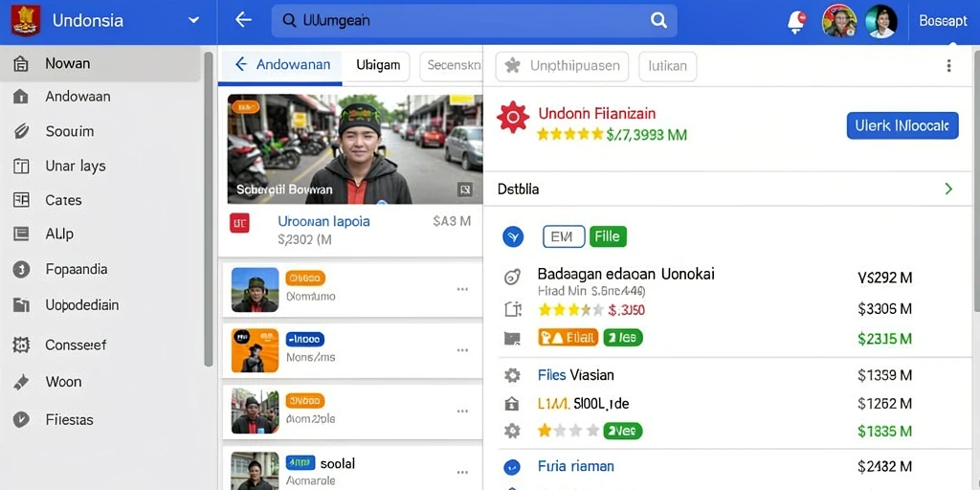Viewport: 980px width, 490px height.
Task: Open options for soolal list item
Action: coord(462,473)
